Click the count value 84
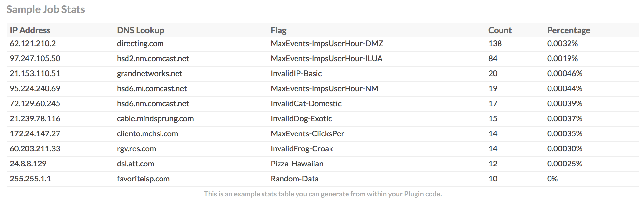 493,59
